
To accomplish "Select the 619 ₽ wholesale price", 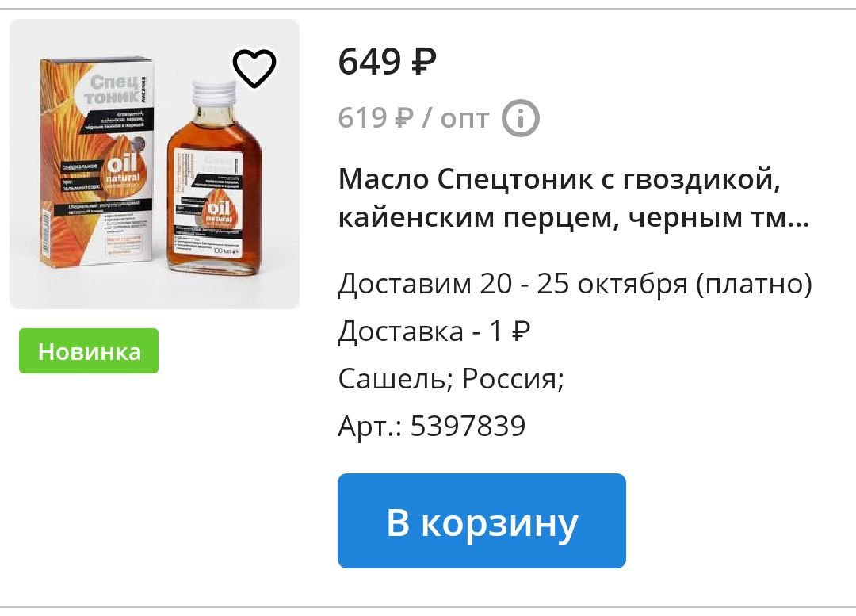I will click(x=376, y=118).
